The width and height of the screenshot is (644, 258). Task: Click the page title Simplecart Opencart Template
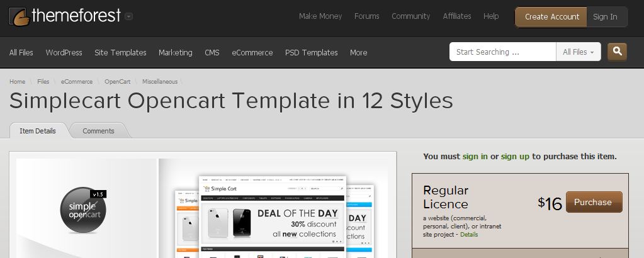click(x=231, y=101)
